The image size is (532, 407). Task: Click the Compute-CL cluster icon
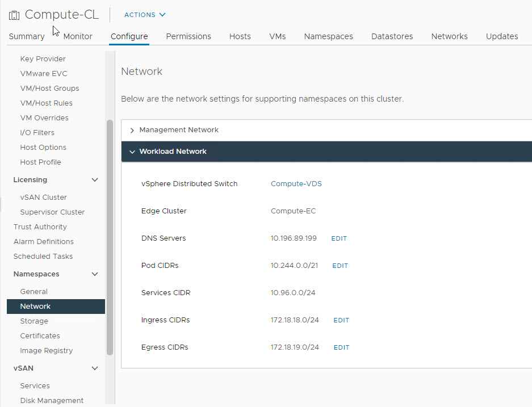[x=14, y=15]
